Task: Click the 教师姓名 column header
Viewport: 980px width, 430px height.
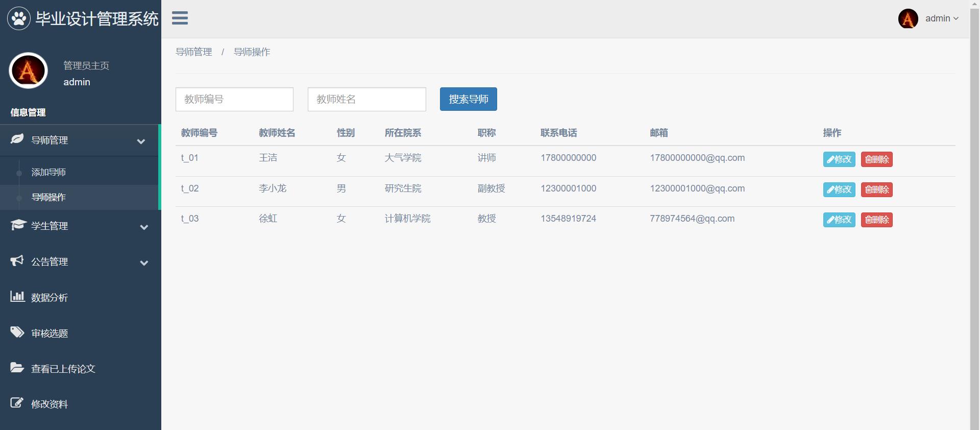Action: pyautogui.click(x=277, y=133)
